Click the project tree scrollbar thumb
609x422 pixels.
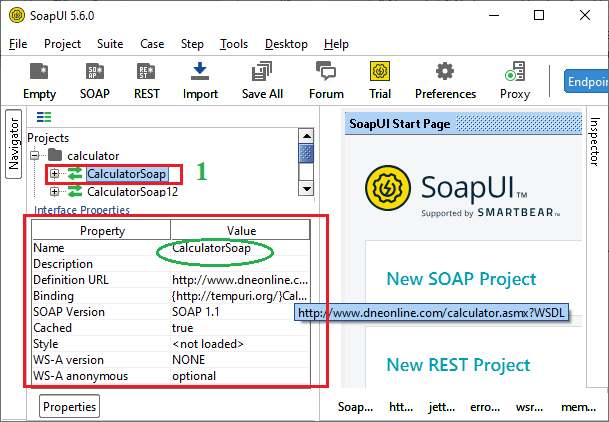(x=306, y=154)
